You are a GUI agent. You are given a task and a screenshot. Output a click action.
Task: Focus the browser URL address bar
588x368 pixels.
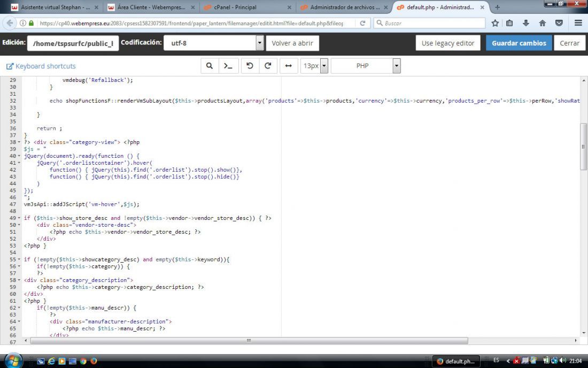point(191,23)
